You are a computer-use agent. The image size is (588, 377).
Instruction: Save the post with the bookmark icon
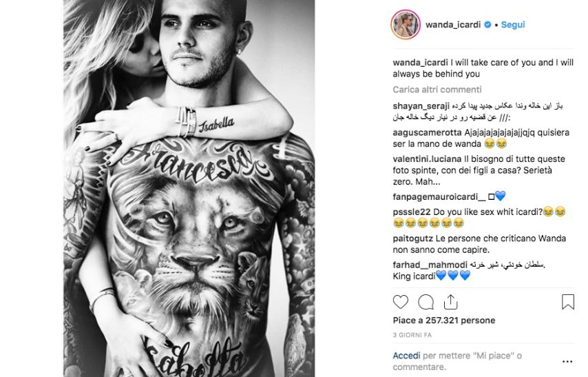pos(568,301)
